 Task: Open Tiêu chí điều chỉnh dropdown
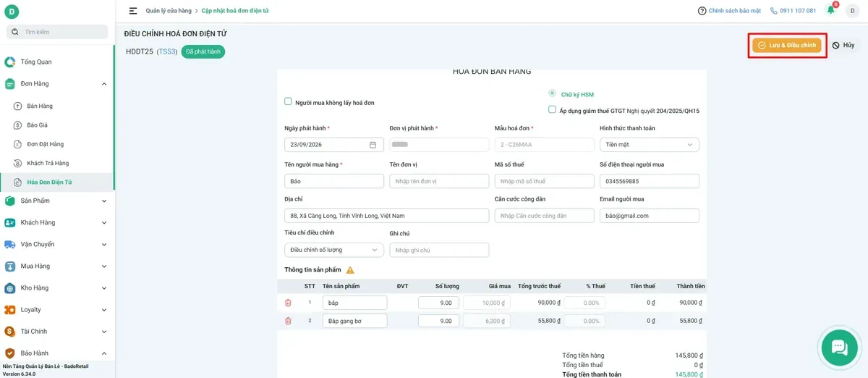point(334,250)
